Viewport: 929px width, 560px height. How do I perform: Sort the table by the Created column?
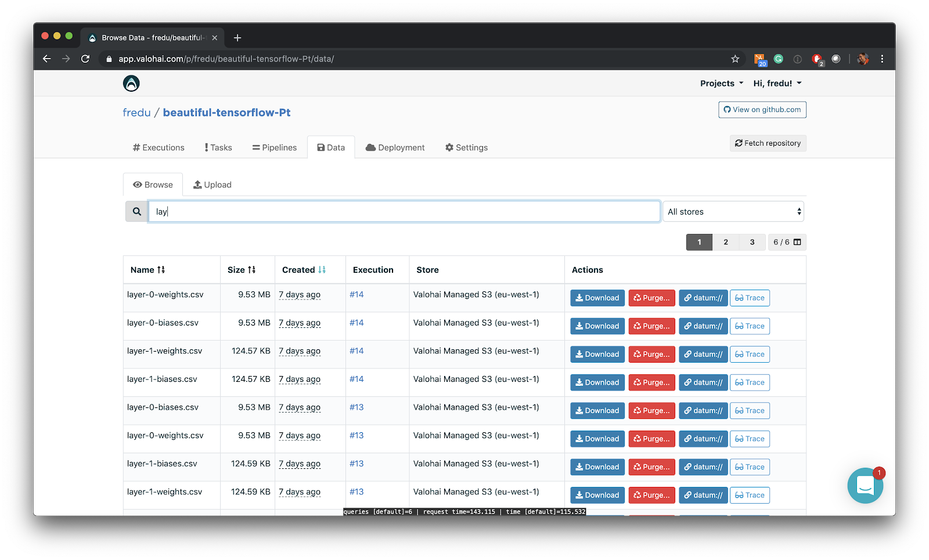click(x=304, y=270)
